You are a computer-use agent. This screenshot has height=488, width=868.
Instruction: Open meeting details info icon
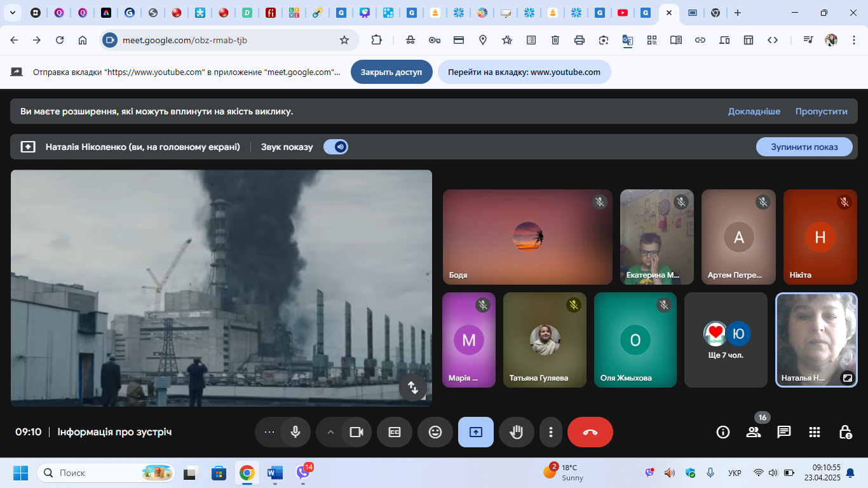tap(723, 432)
